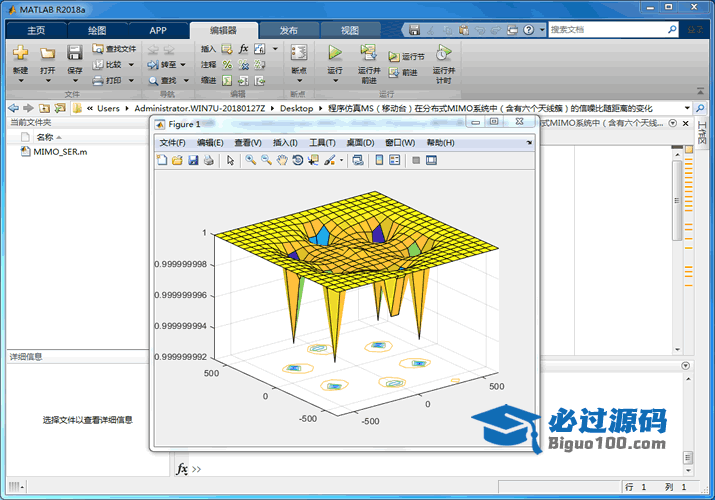This screenshot has height=500, width=715.
Task: Click the fx insert function icon in ribbon
Action: point(244,49)
